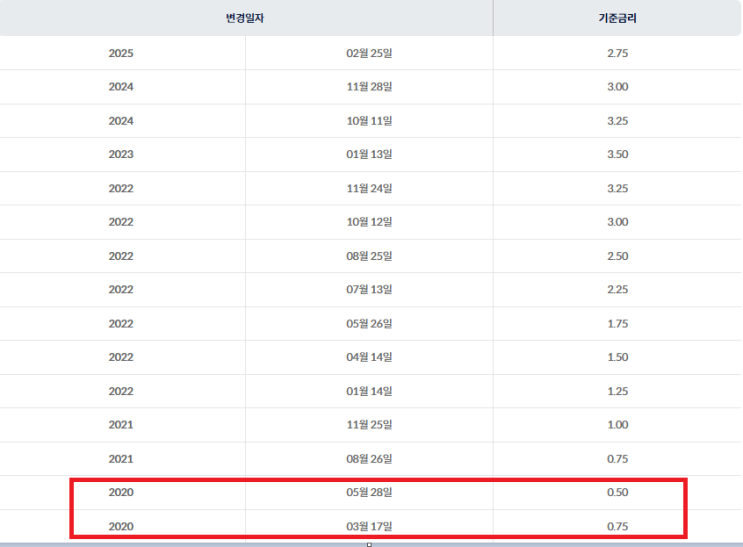The image size is (743, 547).
Task: Click year 2022 in the 05월 26일 row
Action: coord(121,324)
